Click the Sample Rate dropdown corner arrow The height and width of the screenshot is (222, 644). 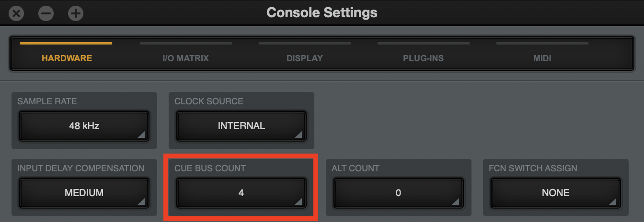click(x=142, y=135)
